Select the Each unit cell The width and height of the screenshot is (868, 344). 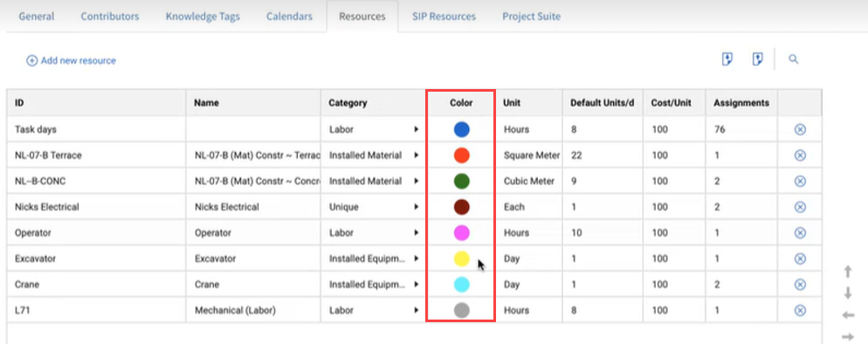(x=529, y=207)
